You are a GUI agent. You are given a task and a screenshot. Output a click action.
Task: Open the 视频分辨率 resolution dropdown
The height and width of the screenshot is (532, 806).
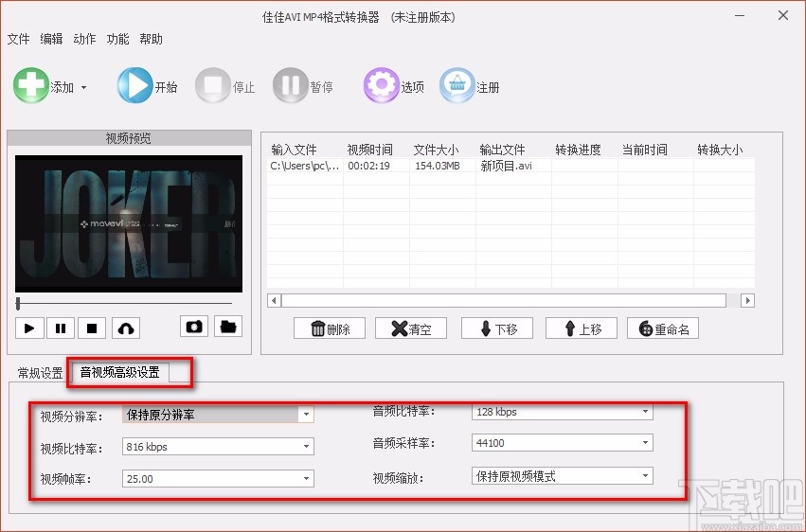[x=218, y=415]
